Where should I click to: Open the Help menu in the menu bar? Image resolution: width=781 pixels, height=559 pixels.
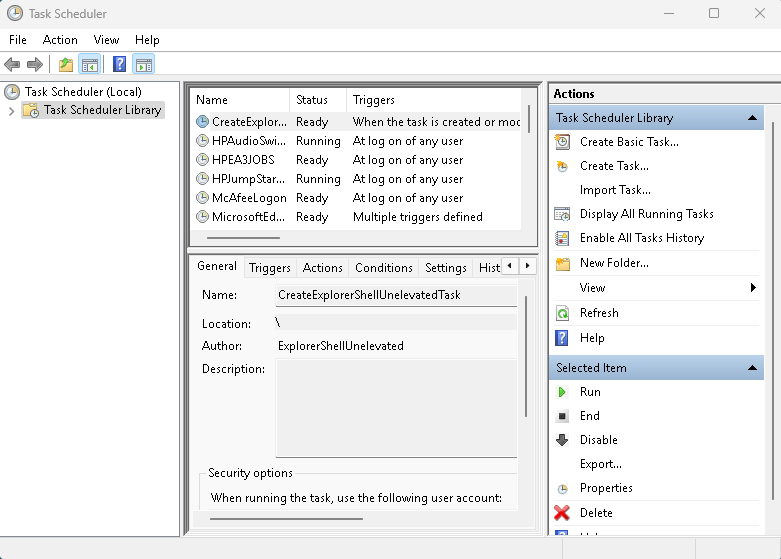(147, 40)
